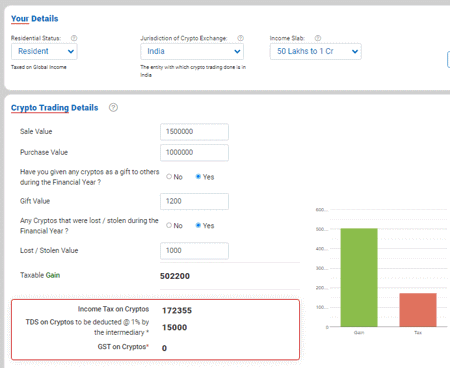
Task: Click the GST on Cryptos value 0
Action: pyautogui.click(x=164, y=348)
